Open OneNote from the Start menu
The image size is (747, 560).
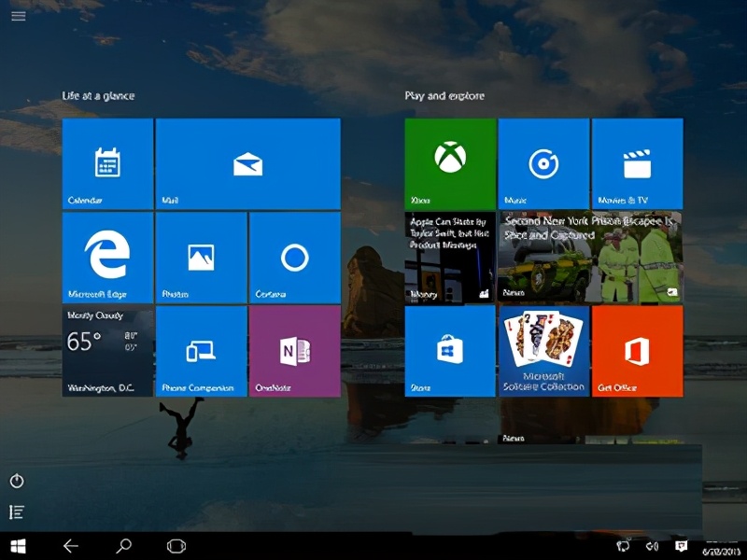click(x=294, y=350)
